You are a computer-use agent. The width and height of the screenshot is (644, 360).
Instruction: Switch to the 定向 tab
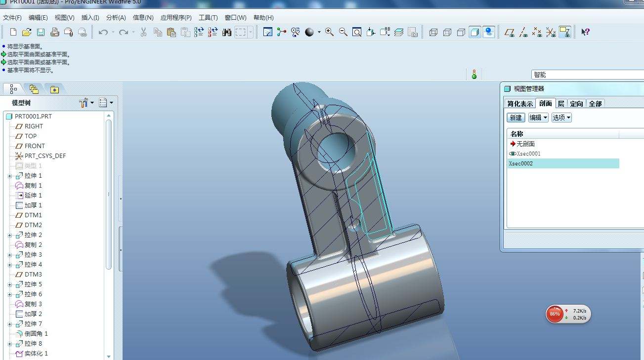576,104
